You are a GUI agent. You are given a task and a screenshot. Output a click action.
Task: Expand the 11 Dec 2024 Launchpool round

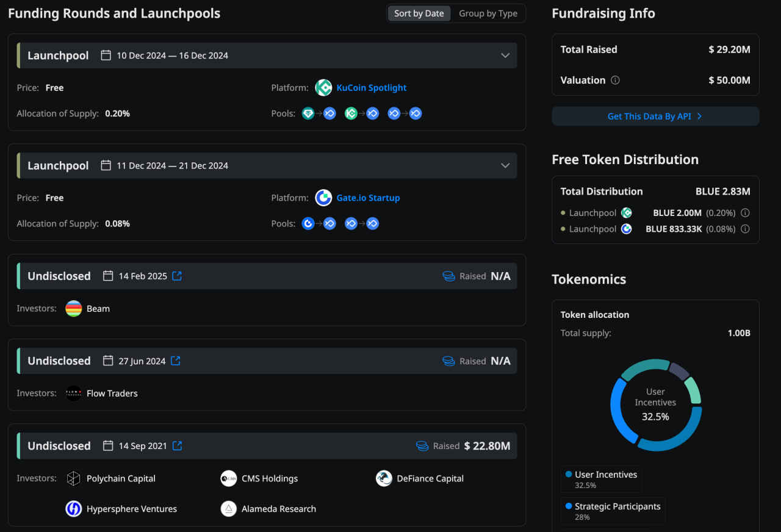(505, 165)
